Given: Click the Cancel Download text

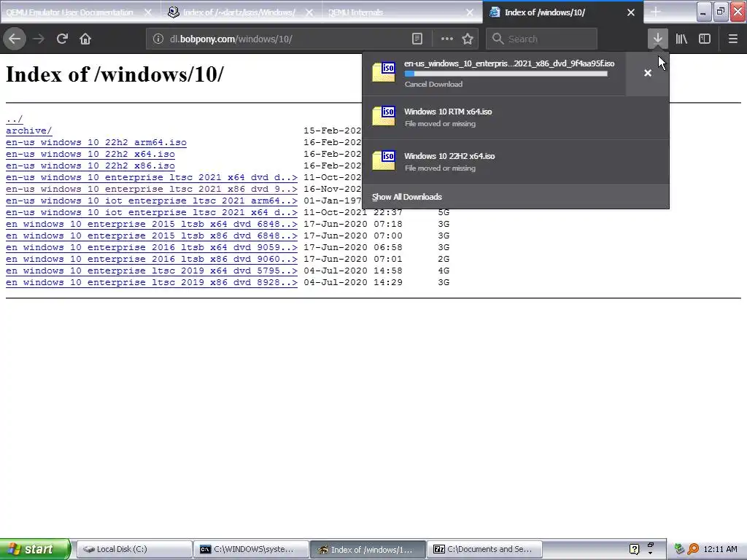Looking at the screenshot, I should click(x=433, y=85).
